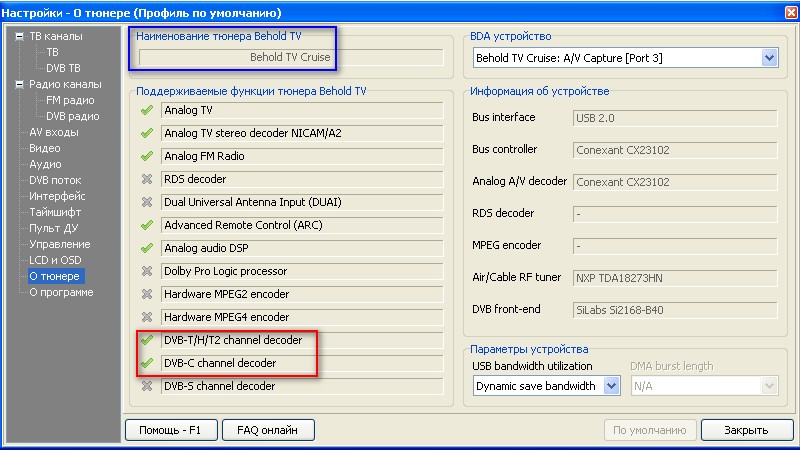Image resolution: width=800 pixels, height=450 pixels.
Task: Click the gray cross beside RDS decoder feature
Action: pyautogui.click(x=147, y=179)
